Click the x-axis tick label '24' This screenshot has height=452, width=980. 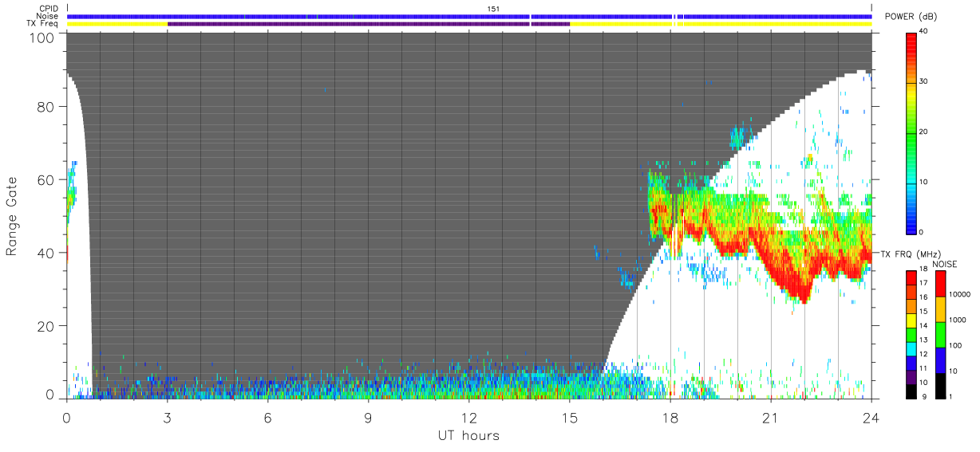[871, 417]
